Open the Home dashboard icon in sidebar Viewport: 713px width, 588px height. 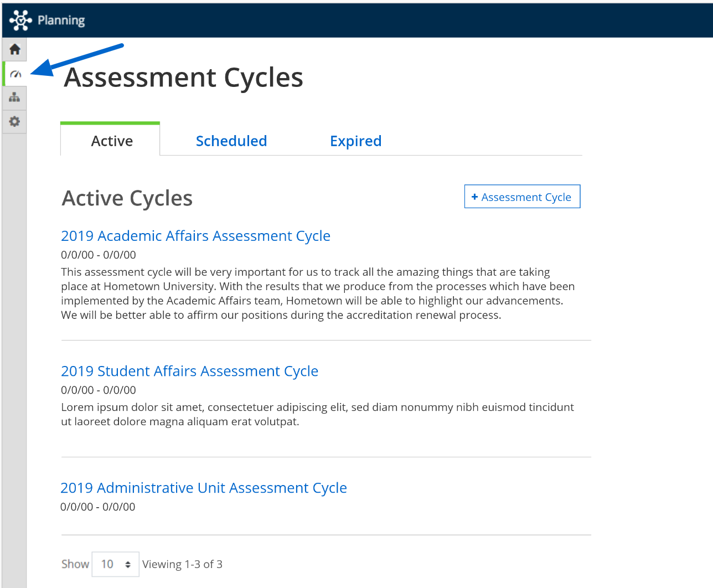[x=14, y=49]
